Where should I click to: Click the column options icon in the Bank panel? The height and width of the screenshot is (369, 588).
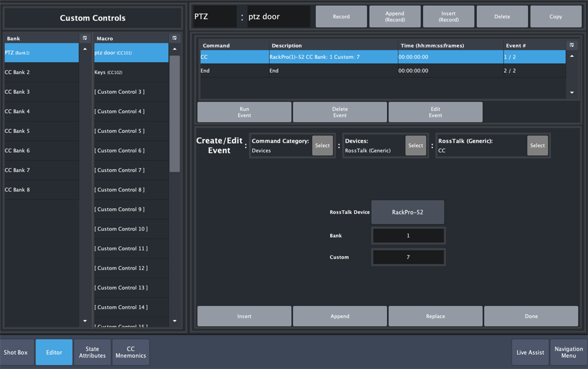pos(85,38)
